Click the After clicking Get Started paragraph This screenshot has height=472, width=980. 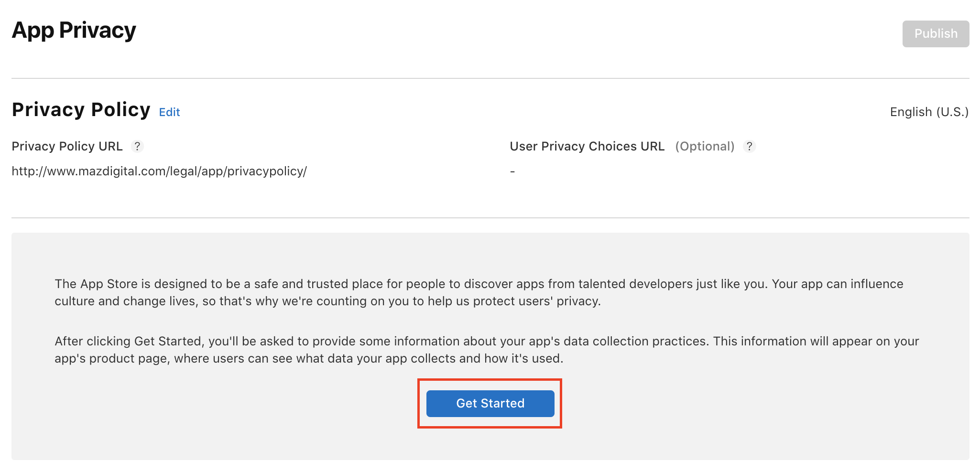pyautogui.click(x=487, y=350)
